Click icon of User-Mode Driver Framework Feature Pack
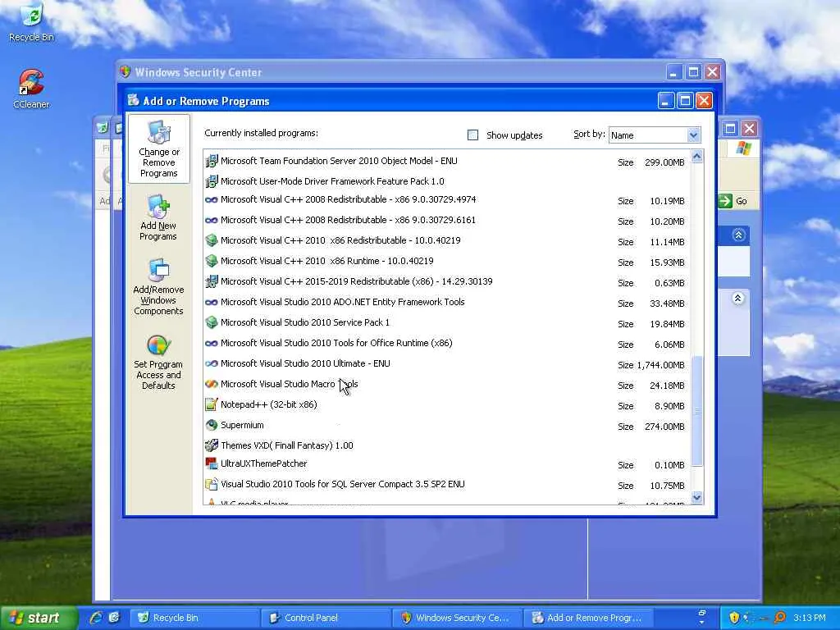Screen dimensions: 840x630 click(212, 181)
